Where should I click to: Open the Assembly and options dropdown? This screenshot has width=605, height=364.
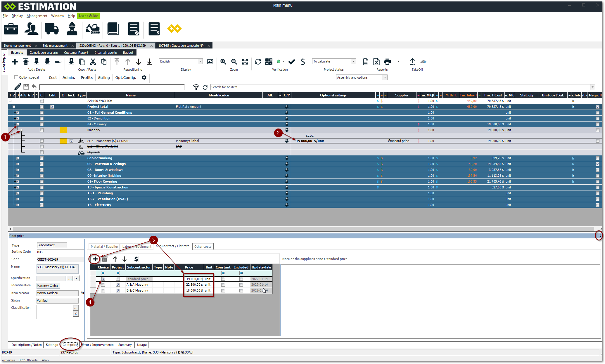pos(385,77)
